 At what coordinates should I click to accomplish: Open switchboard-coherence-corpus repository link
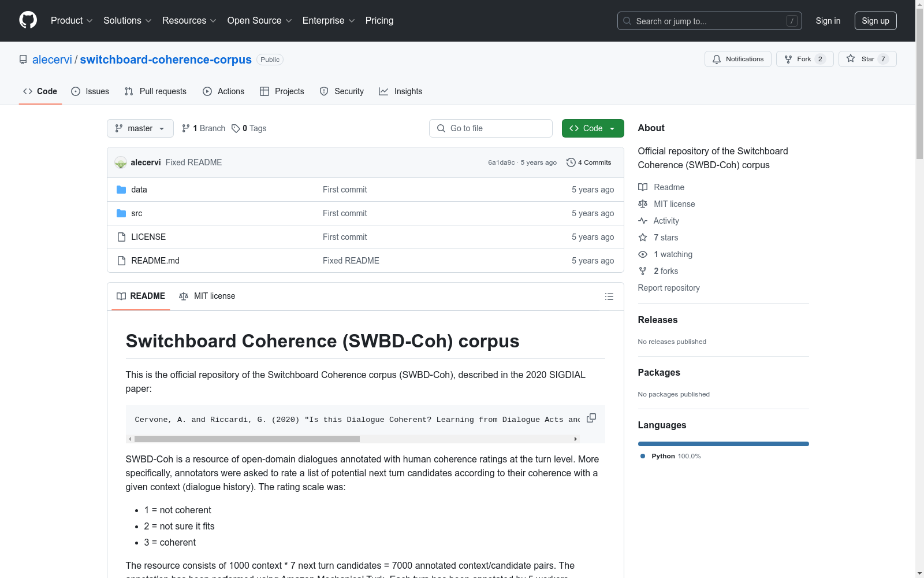pos(166,60)
